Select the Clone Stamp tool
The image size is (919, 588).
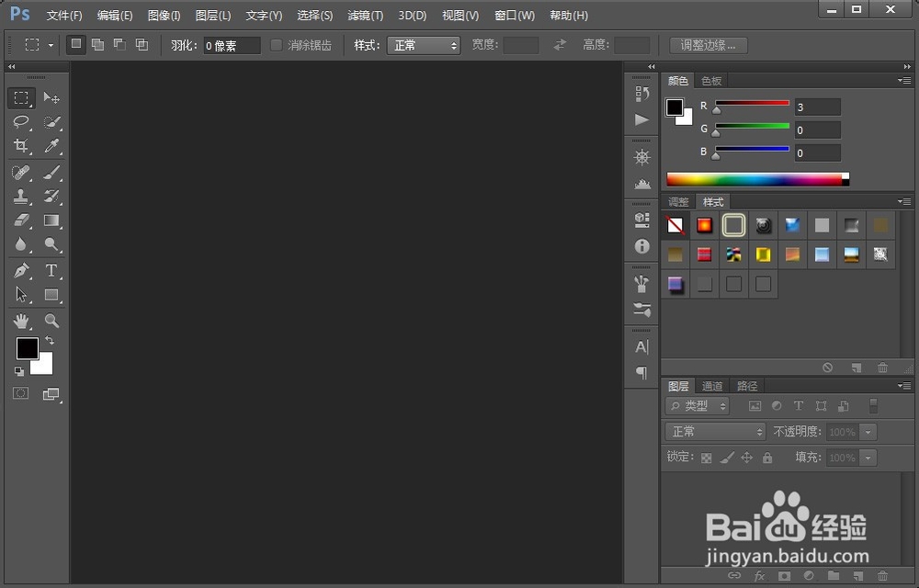pos(21,197)
